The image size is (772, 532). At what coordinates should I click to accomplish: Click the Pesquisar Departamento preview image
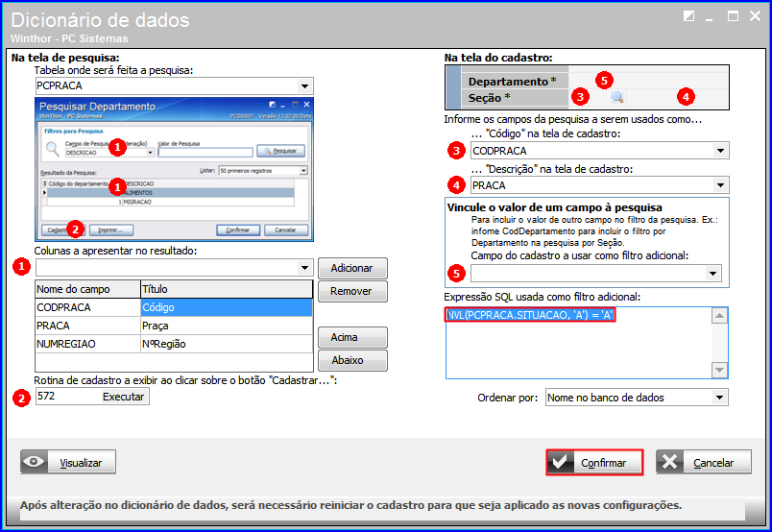175,169
